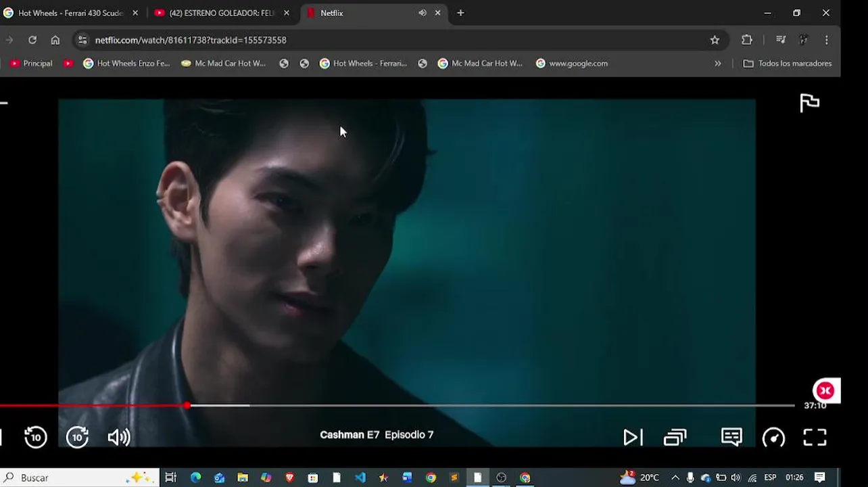Open the media controls button in toolbar
This screenshot has width=868, height=487.
pos(781,40)
